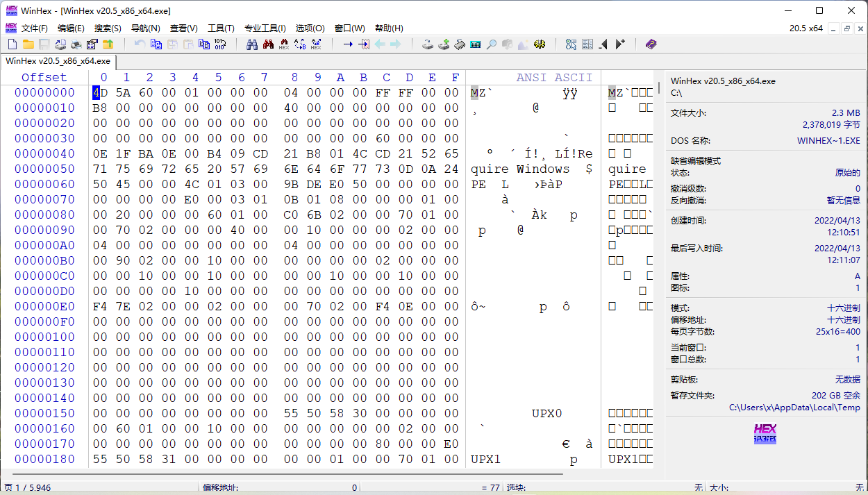Viewport: 868px width, 495px height.
Task: Open the 专业工具(I) menu
Action: (265, 28)
